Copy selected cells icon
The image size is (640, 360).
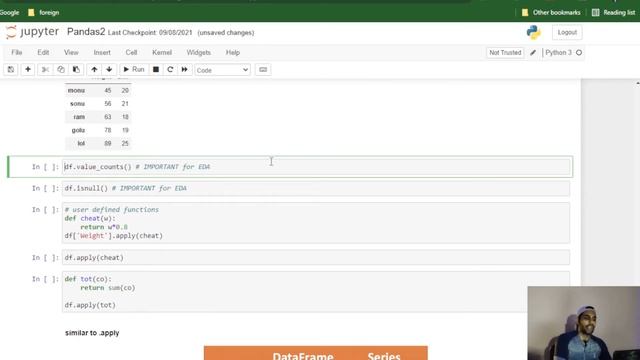(x=61, y=69)
